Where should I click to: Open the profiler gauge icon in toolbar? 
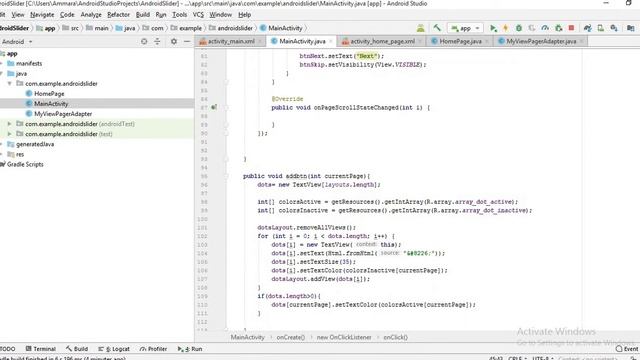(x=545, y=28)
